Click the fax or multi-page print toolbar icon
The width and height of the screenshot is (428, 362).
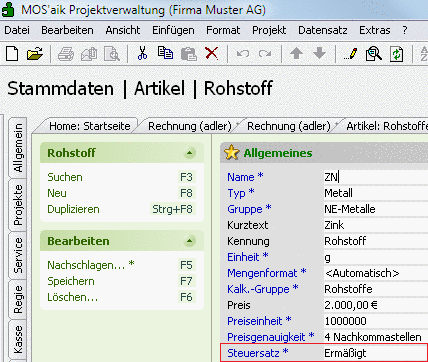point(89,54)
